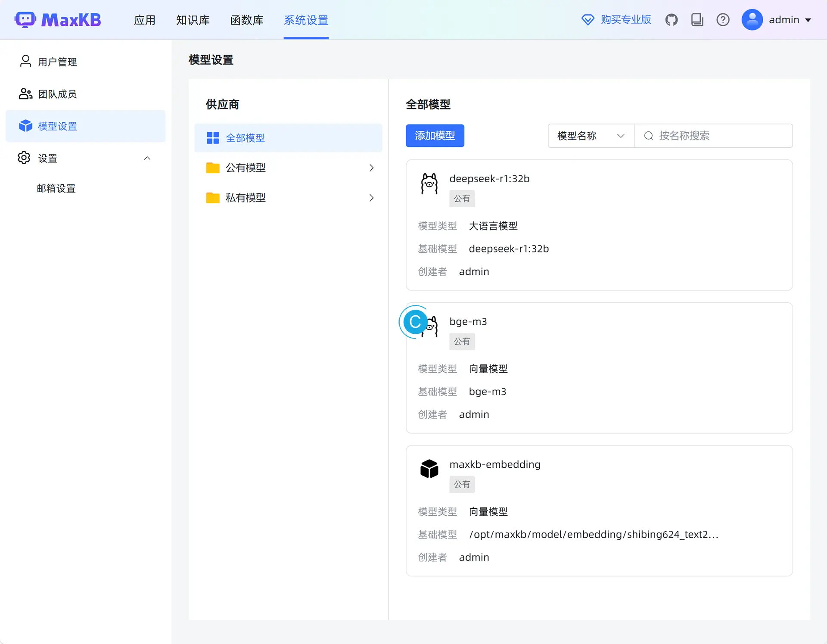Click the deepseek-r1:32b Ollama icon
The width and height of the screenshot is (827, 644).
[429, 184]
